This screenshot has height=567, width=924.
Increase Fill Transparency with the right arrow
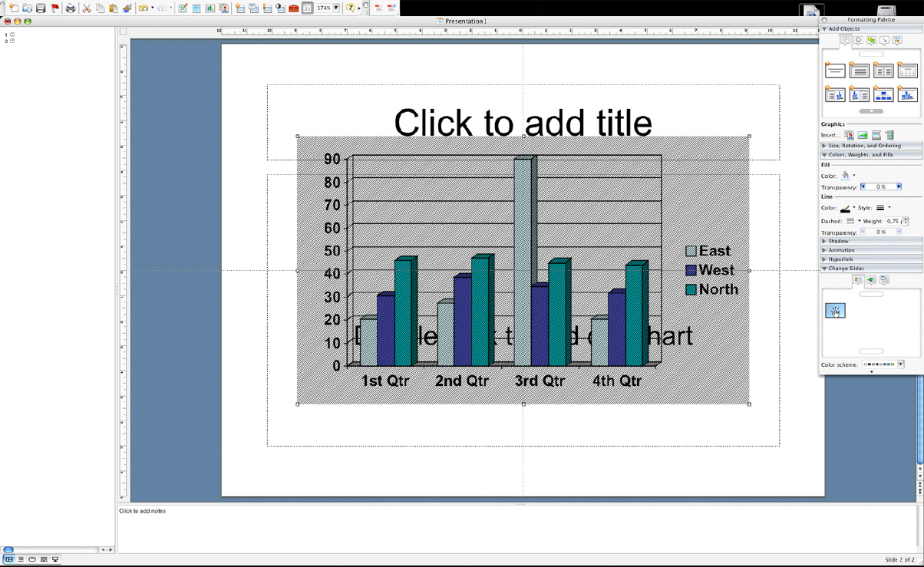[899, 186]
